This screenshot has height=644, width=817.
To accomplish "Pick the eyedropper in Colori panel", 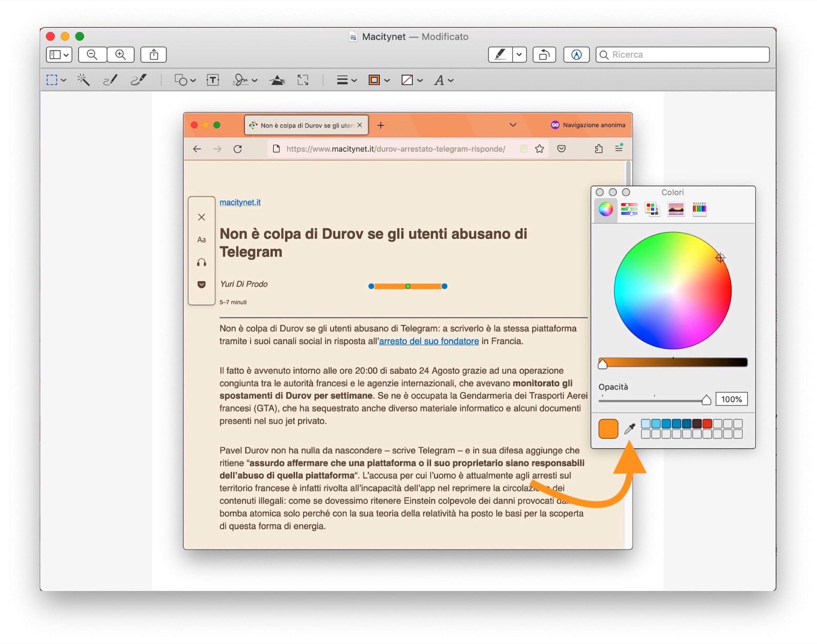I will click(x=629, y=429).
